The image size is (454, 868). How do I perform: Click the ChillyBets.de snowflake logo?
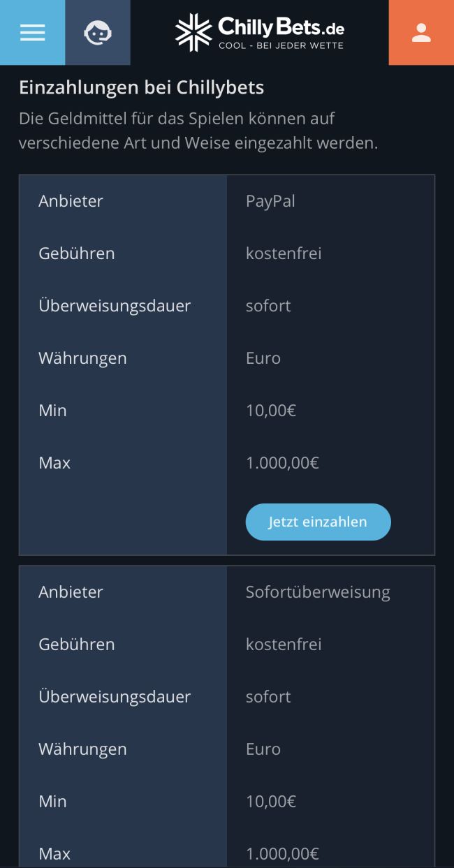193,32
